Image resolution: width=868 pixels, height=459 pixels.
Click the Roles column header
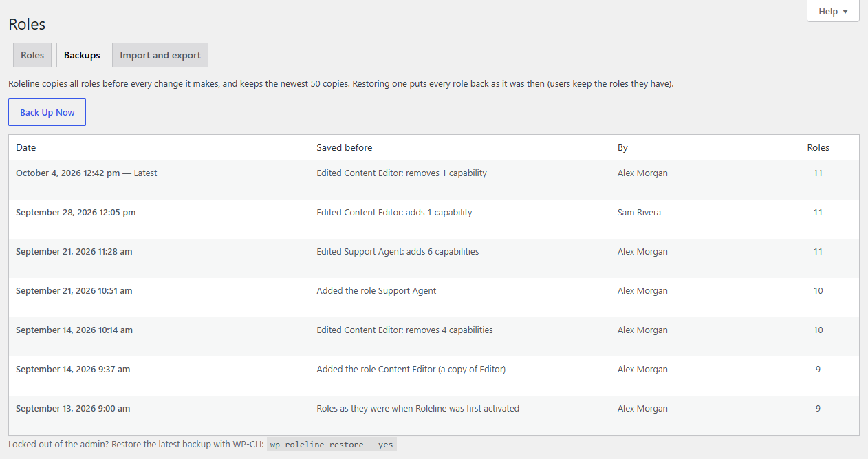818,147
